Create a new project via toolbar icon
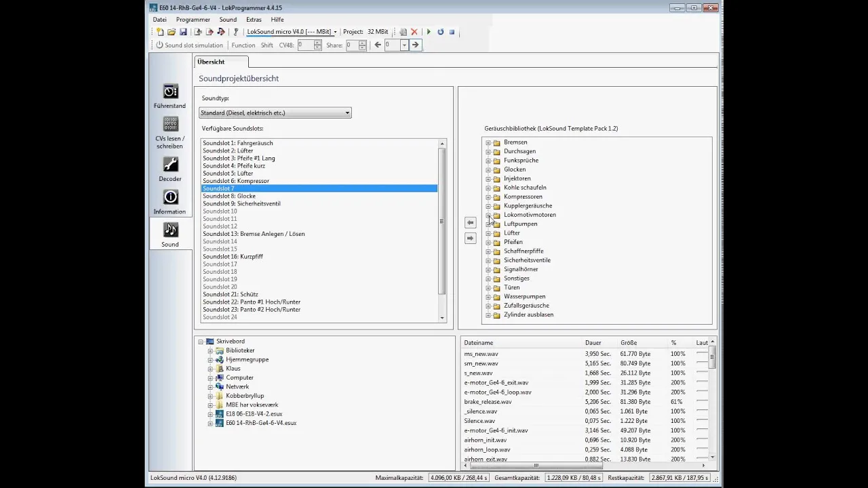Viewport: 868px width, 488px height. coord(160,32)
